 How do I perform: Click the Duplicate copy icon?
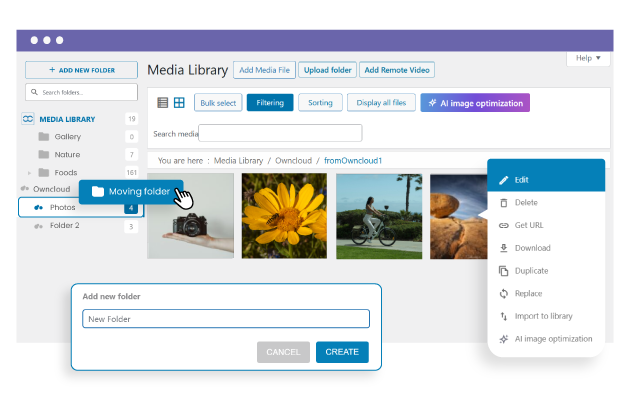click(x=503, y=271)
